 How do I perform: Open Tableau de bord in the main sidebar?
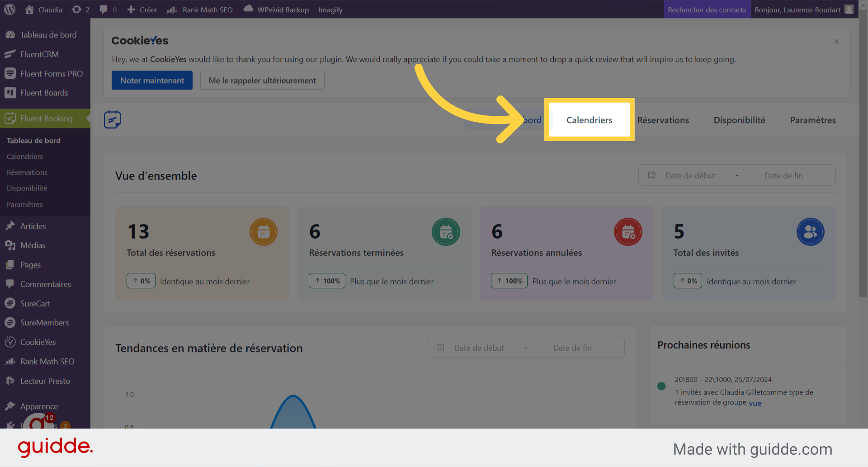coord(45,35)
